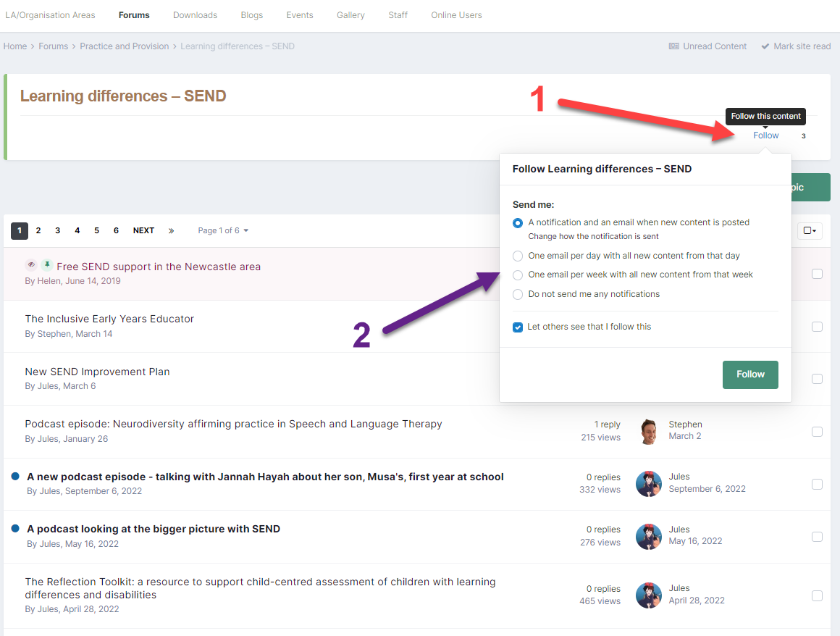Click the green pin icon on Free SEND support
The height and width of the screenshot is (636, 840).
tap(47, 264)
